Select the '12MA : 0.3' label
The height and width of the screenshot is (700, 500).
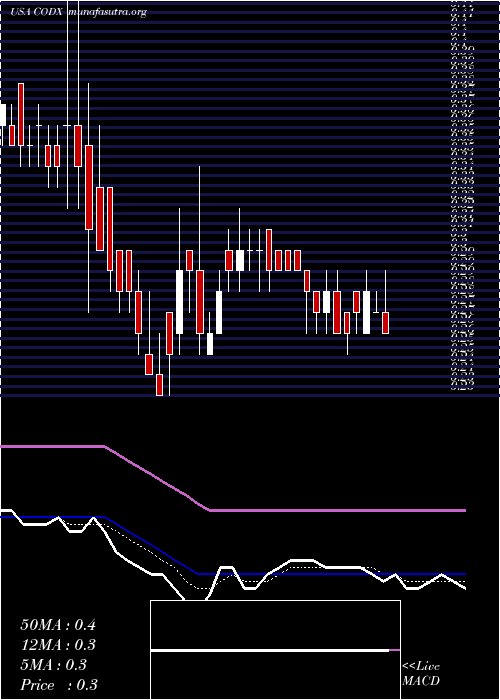pos(58,645)
